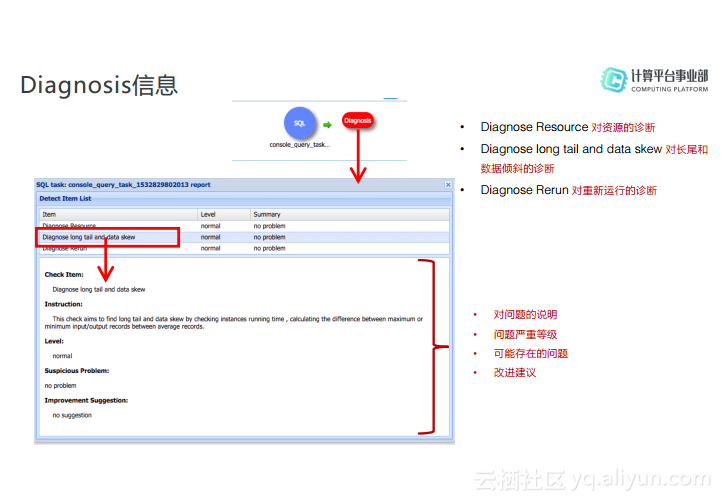
Task: Close the SQL task report dialog
Action: click(448, 185)
